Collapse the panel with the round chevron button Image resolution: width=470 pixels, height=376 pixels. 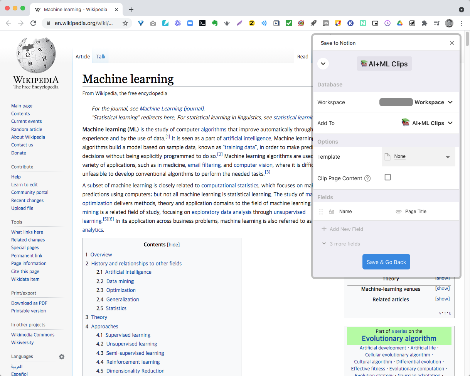click(x=323, y=64)
